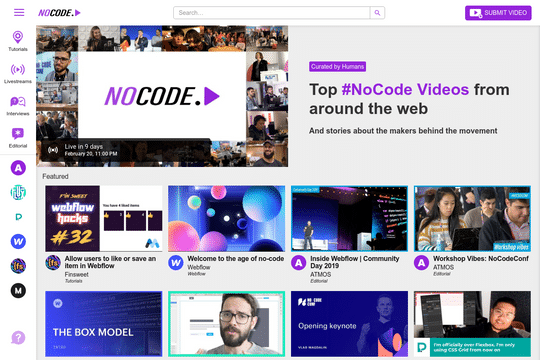Screen dimensions: 540x360
Task: Open the Curated by Humans tag
Action: point(338,66)
